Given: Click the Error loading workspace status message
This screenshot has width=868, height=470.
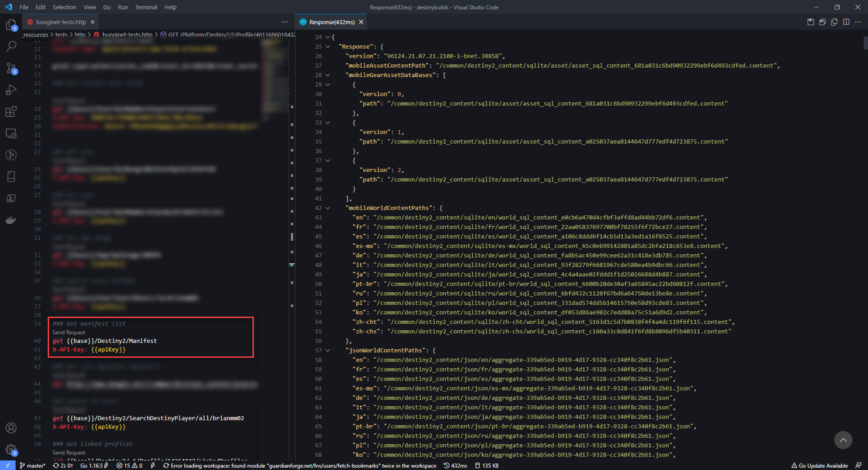Looking at the screenshot, I should click(x=299, y=465).
